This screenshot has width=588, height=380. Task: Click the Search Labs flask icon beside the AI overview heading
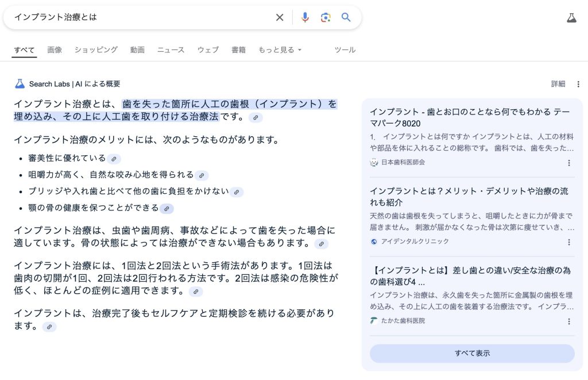pos(20,84)
